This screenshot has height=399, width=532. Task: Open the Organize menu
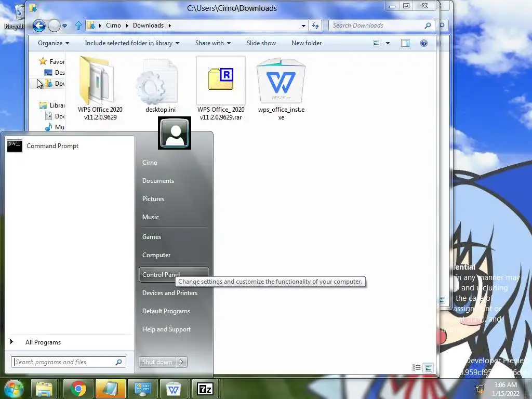point(54,43)
